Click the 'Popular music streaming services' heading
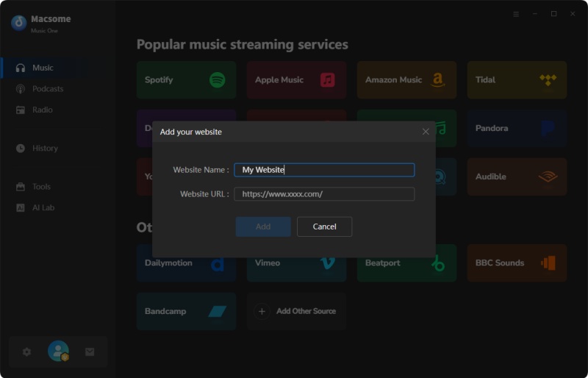The width and height of the screenshot is (588, 378). point(243,45)
